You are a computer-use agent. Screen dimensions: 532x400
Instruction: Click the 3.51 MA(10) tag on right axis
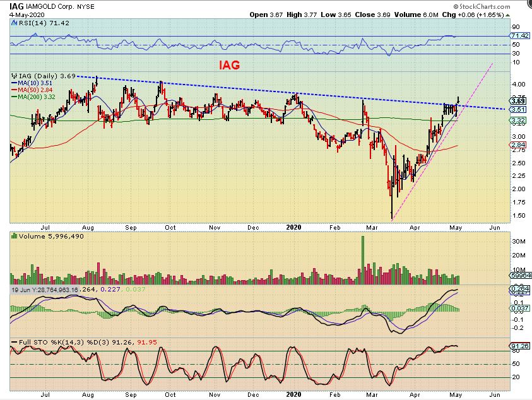coord(518,110)
